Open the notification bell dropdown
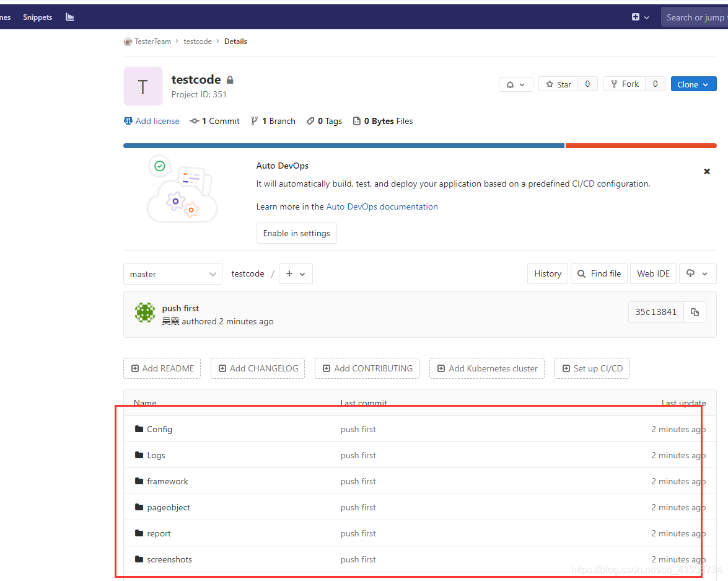Viewport: 728px width, 581px height. pyautogui.click(x=516, y=84)
